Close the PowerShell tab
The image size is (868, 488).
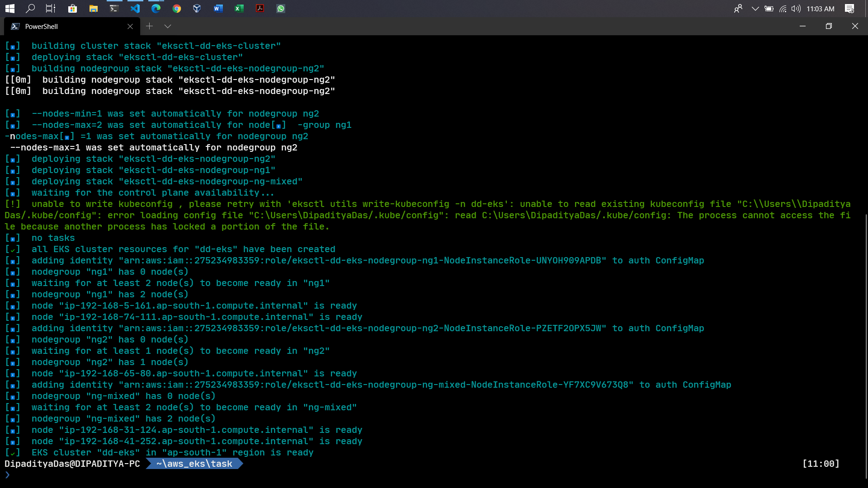130,26
